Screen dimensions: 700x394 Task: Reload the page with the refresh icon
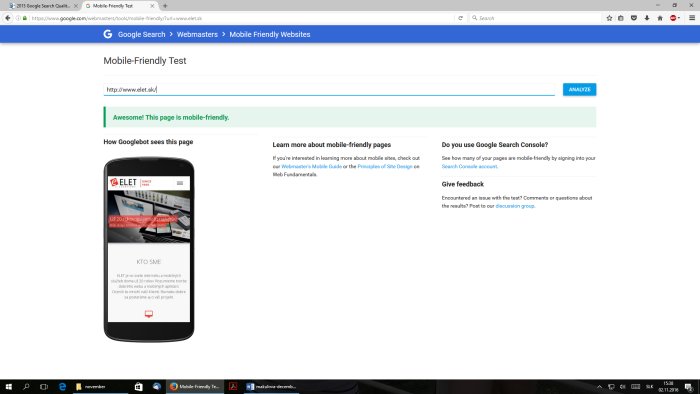pyautogui.click(x=460, y=18)
